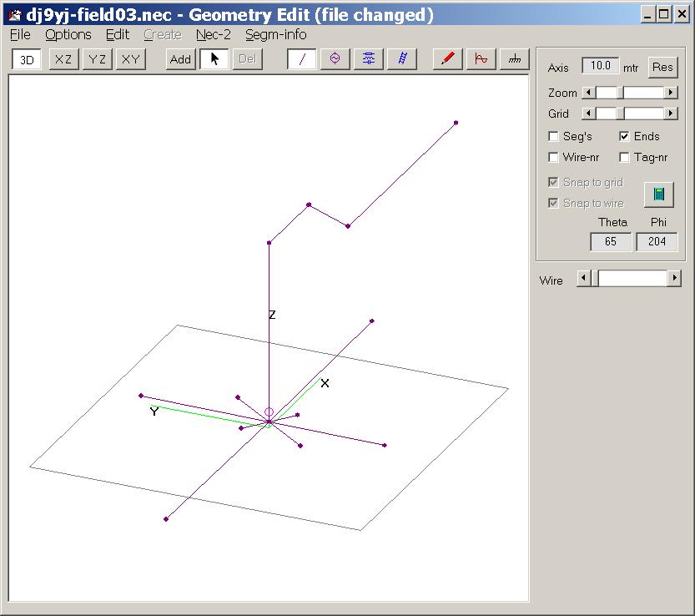The width and height of the screenshot is (695, 616).
Task: Uncheck the Ends checkbox
Action: coord(624,136)
